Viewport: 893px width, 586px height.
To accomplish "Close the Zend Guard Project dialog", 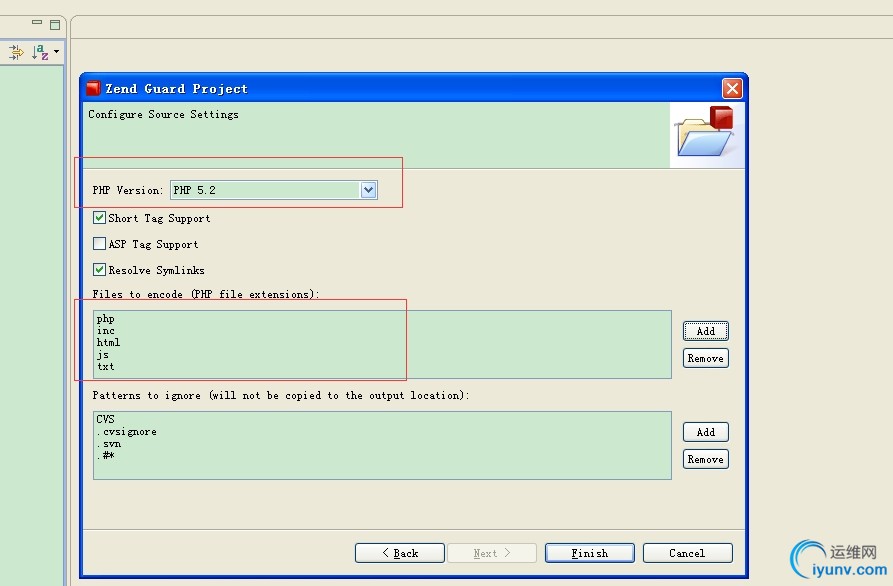I will (732, 88).
